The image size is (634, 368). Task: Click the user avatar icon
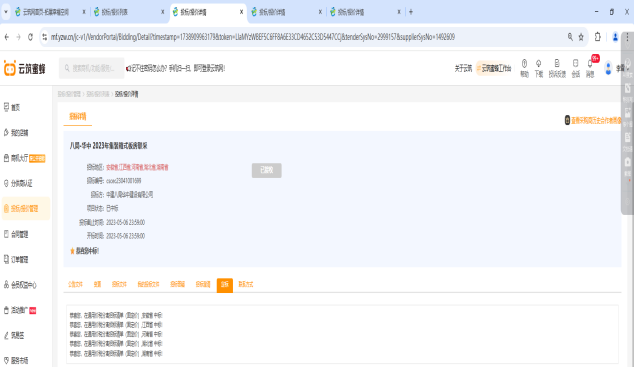[x=608, y=68]
